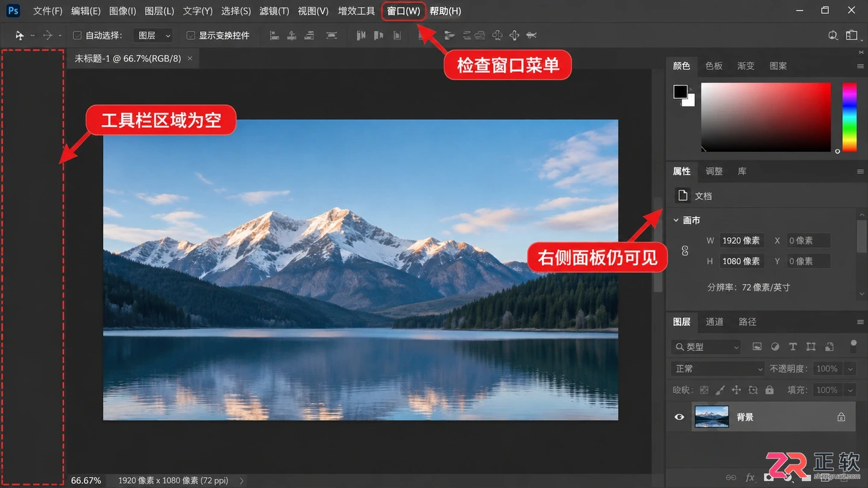Open the 窗口(W) menu
Image resolution: width=868 pixels, height=488 pixels.
404,11
